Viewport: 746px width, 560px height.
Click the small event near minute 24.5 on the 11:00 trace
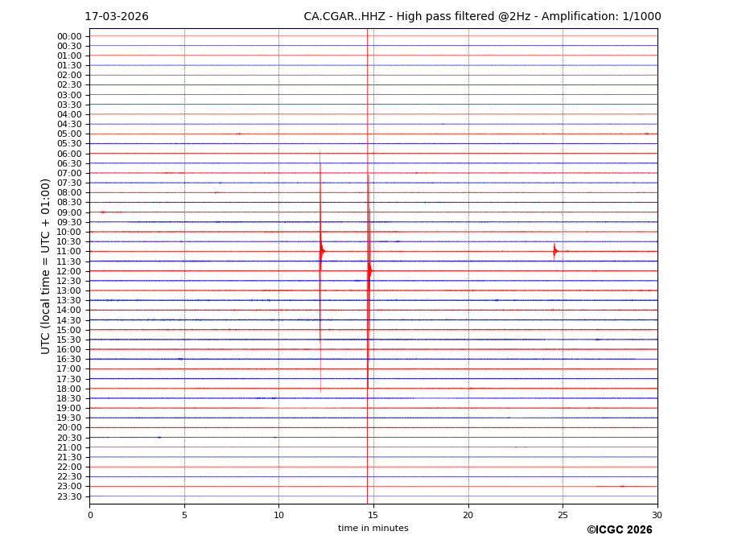tap(554, 251)
